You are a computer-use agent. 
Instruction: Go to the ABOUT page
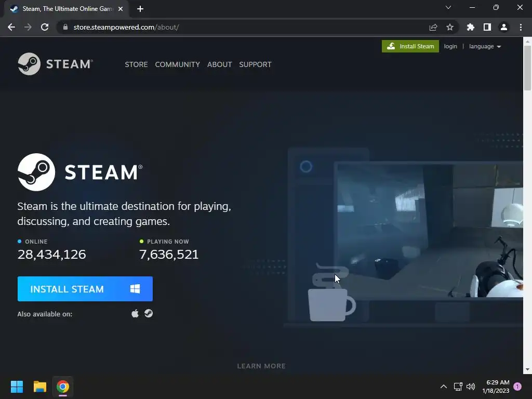(x=220, y=64)
